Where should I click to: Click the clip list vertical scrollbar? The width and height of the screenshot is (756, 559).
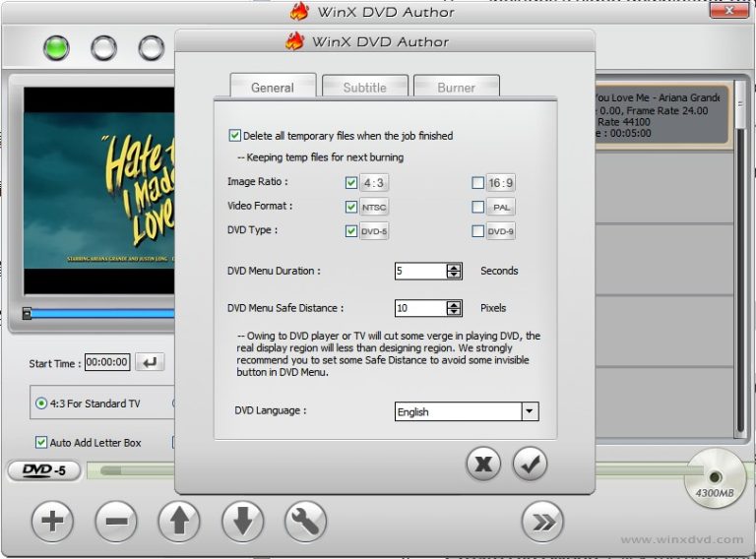click(741, 260)
